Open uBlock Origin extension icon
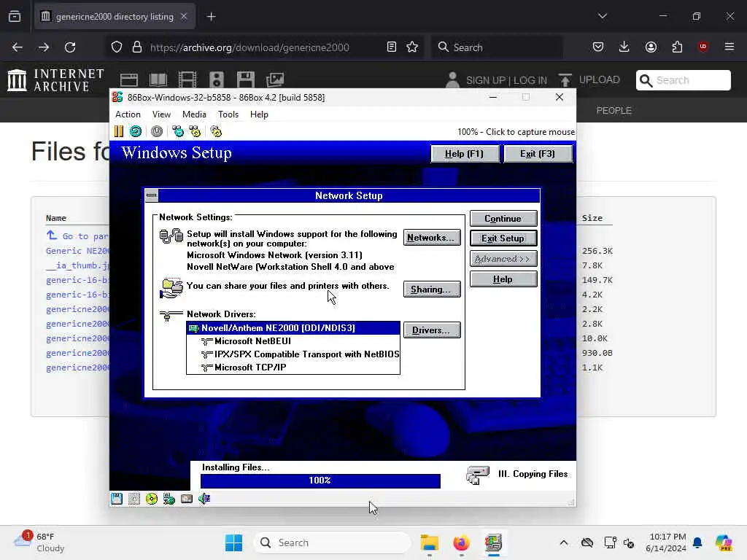The height and width of the screenshot is (560, 747). (703, 47)
